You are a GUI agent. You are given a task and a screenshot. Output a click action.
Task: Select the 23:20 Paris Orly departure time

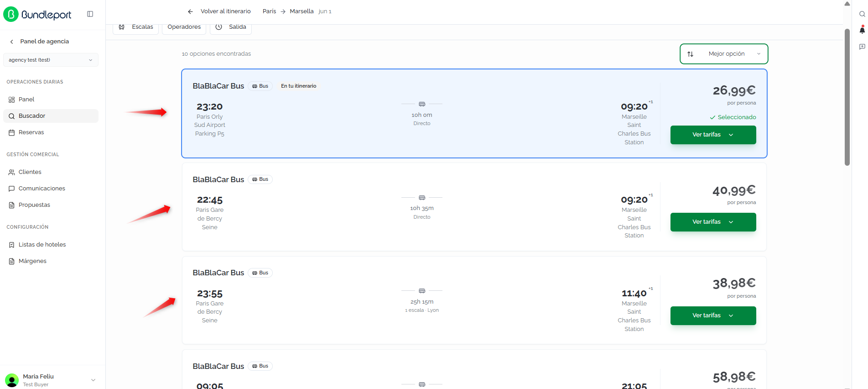coord(210,107)
